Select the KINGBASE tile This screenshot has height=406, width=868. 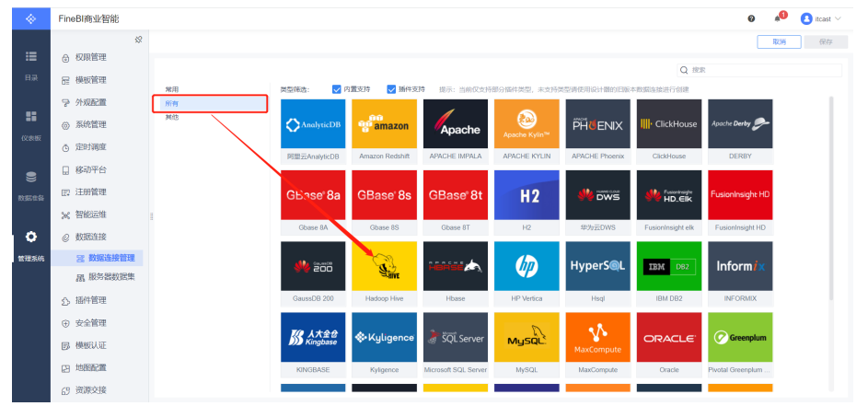313,345
